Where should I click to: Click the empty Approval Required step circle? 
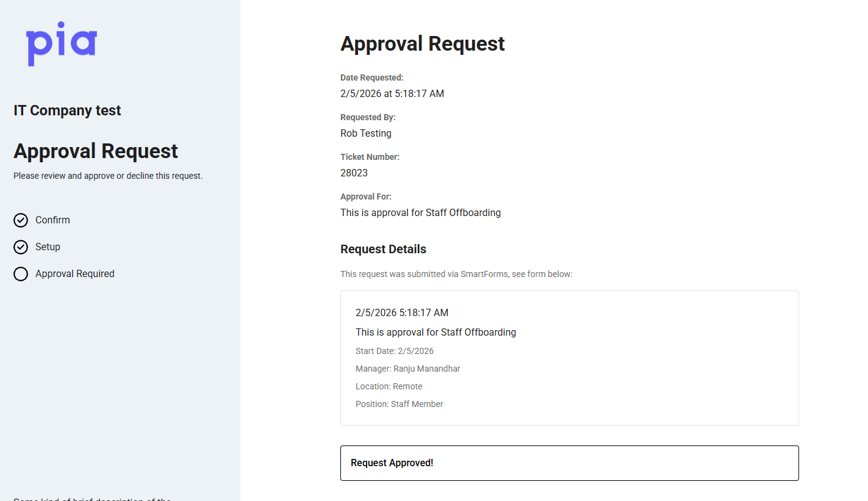tap(21, 274)
